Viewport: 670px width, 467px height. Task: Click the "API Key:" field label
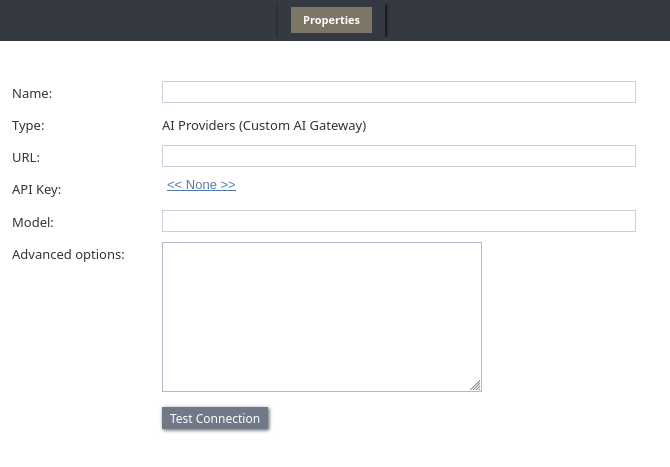click(36, 190)
